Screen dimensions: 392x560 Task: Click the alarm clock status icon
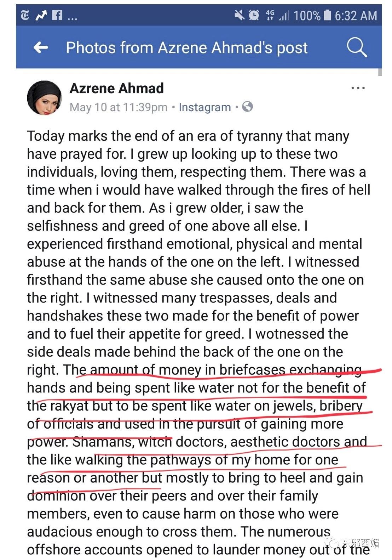(254, 15)
